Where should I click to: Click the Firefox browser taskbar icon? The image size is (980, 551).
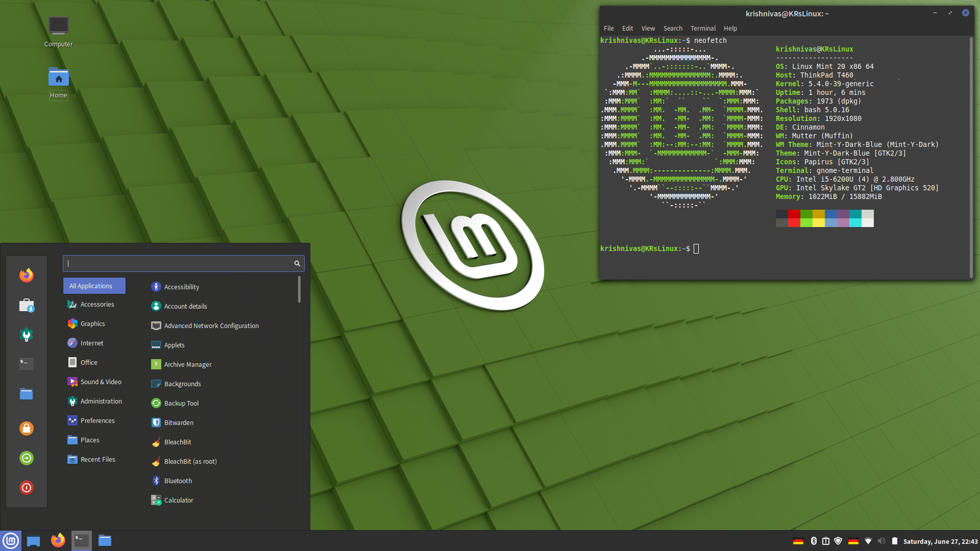coord(57,540)
